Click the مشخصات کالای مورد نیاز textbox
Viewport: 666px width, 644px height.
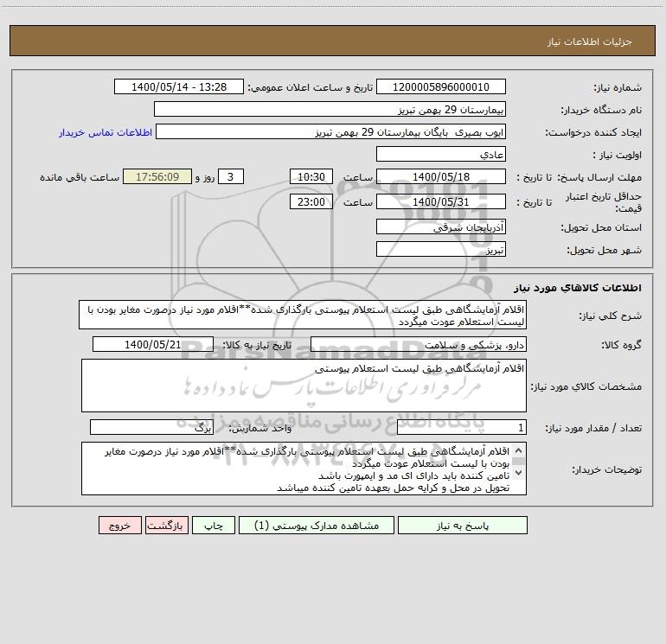coord(304,386)
